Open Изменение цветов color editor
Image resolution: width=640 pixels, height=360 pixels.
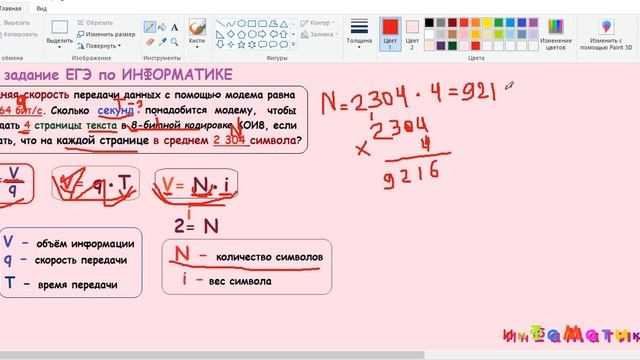pyautogui.click(x=556, y=34)
